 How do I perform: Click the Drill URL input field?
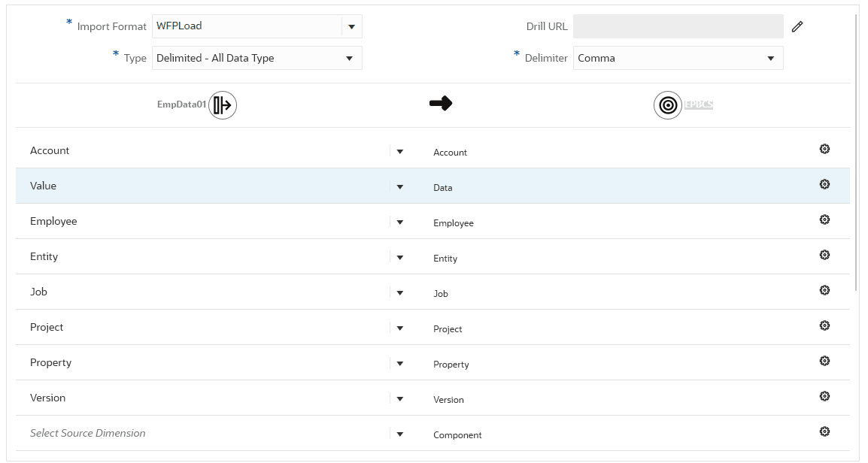click(x=678, y=26)
